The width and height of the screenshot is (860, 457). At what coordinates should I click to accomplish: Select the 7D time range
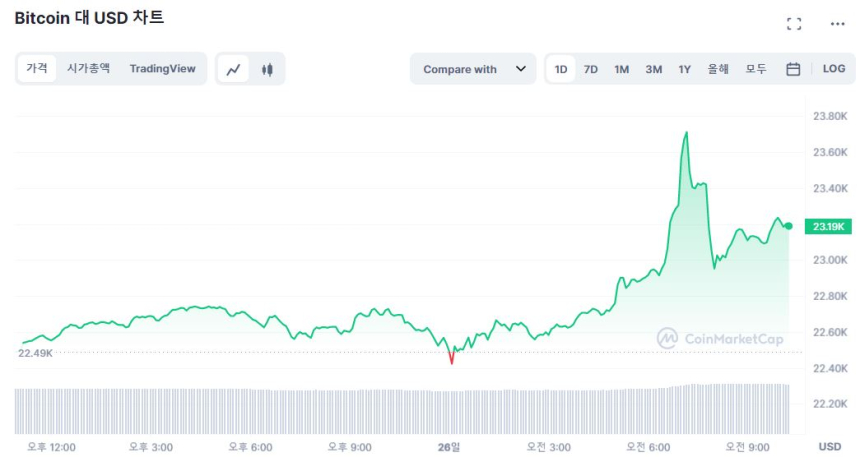(x=591, y=69)
